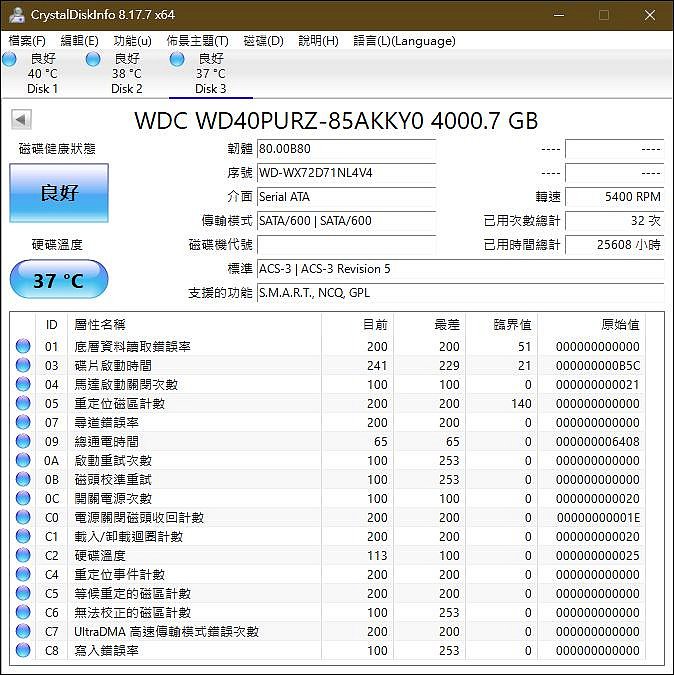Click raw value 00000000001E in C0 row

[x=598, y=517]
